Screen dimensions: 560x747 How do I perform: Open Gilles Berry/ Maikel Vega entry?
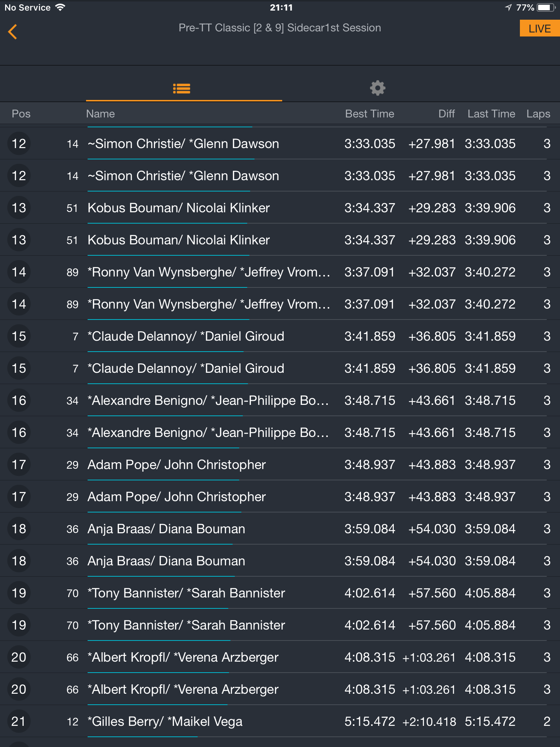coord(280,721)
